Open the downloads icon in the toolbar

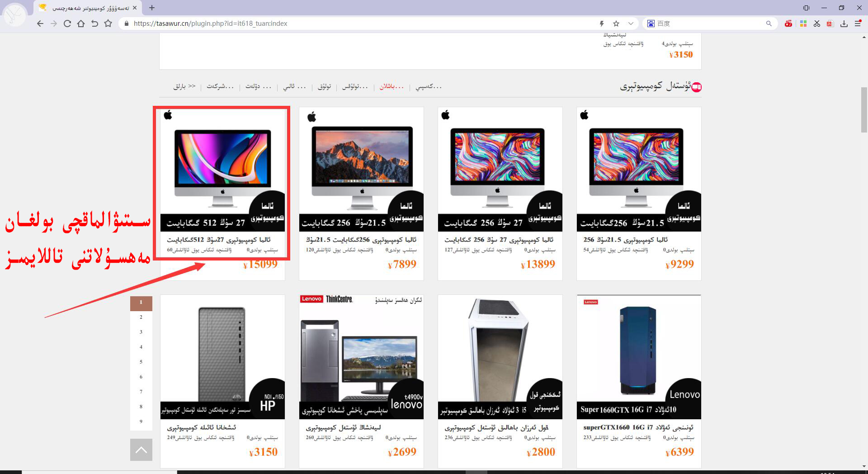pos(844,24)
